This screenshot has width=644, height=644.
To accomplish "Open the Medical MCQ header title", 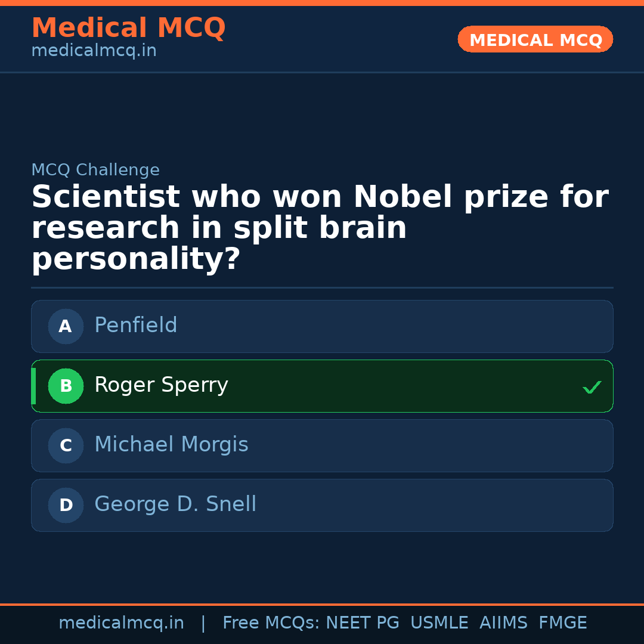I will click(x=128, y=28).
